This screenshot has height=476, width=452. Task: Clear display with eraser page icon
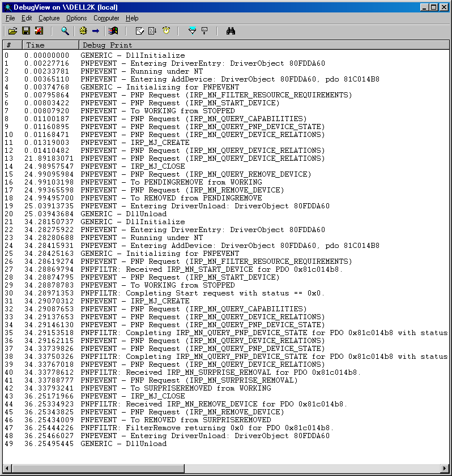140,31
